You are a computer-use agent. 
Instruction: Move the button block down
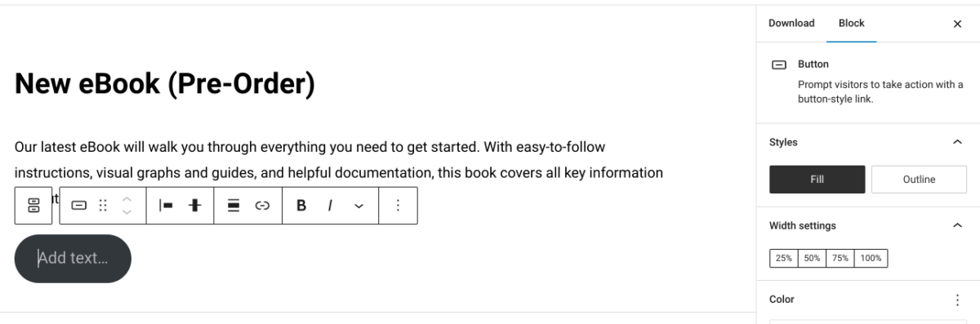pos(127,212)
